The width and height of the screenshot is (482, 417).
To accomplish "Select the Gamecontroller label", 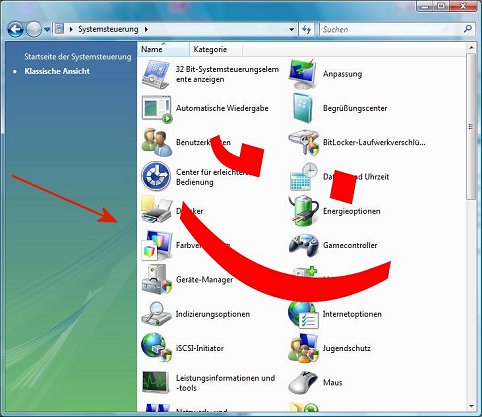I will [350, 245].
